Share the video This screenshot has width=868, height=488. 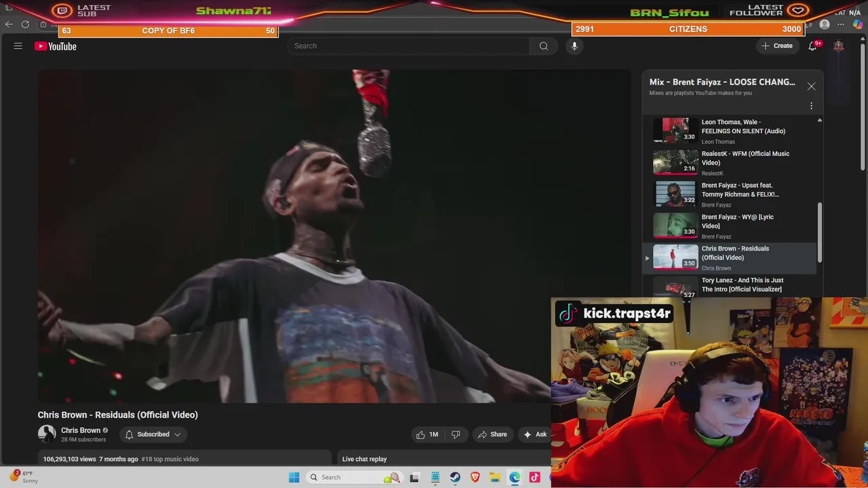[492, 434]
